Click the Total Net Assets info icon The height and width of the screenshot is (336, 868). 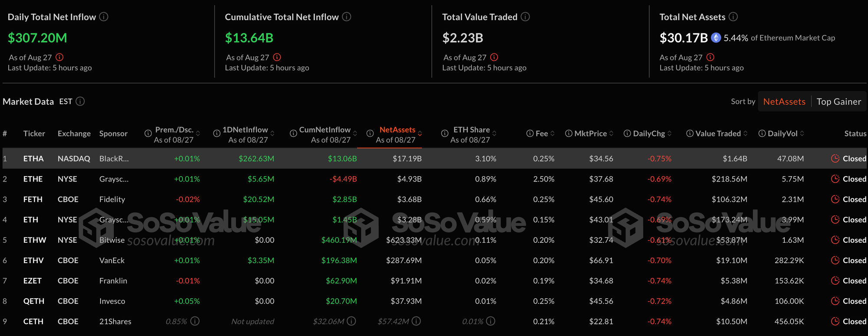pos(733,17)
